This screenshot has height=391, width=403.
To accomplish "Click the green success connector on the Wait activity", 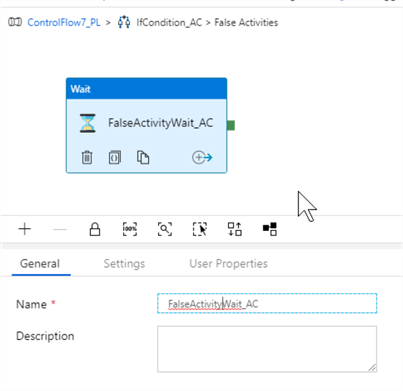I will click(231, 125).
